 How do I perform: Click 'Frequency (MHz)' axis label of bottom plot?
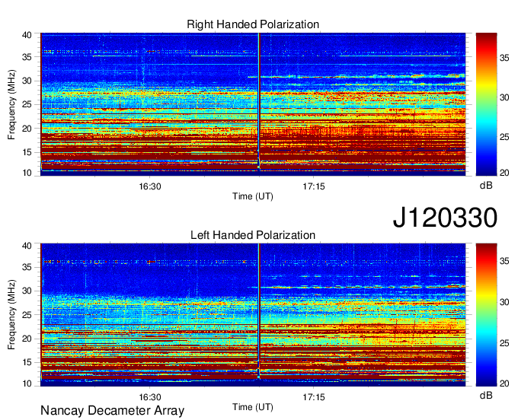pos(11,315)
